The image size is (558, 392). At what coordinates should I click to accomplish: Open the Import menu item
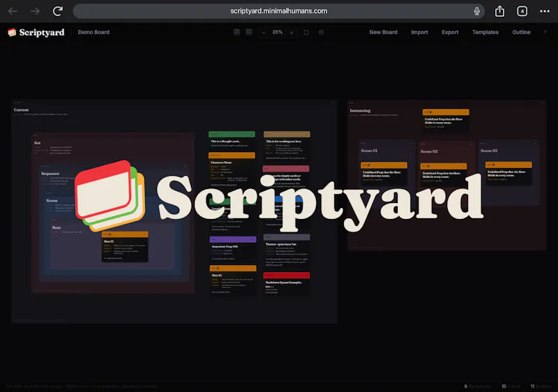(420, 32)
